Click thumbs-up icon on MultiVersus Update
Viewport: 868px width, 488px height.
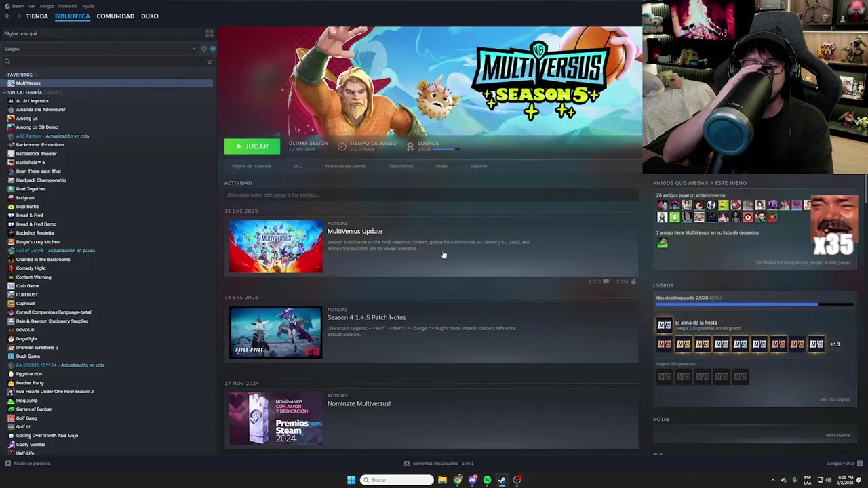633,281
